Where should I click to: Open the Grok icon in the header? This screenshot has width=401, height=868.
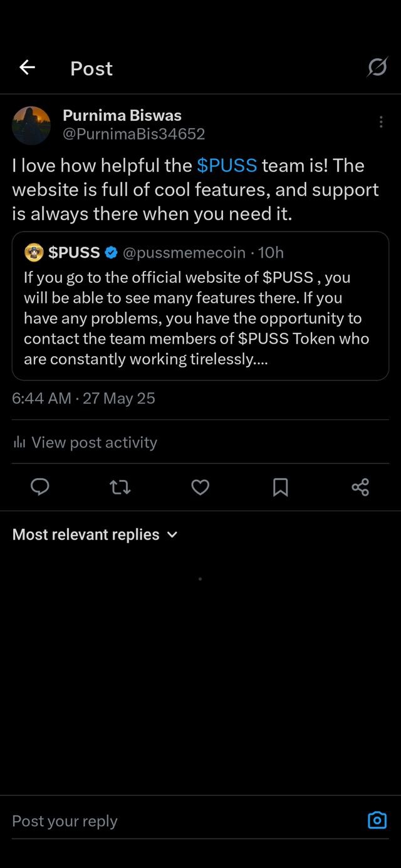click(x=377, y=67)
